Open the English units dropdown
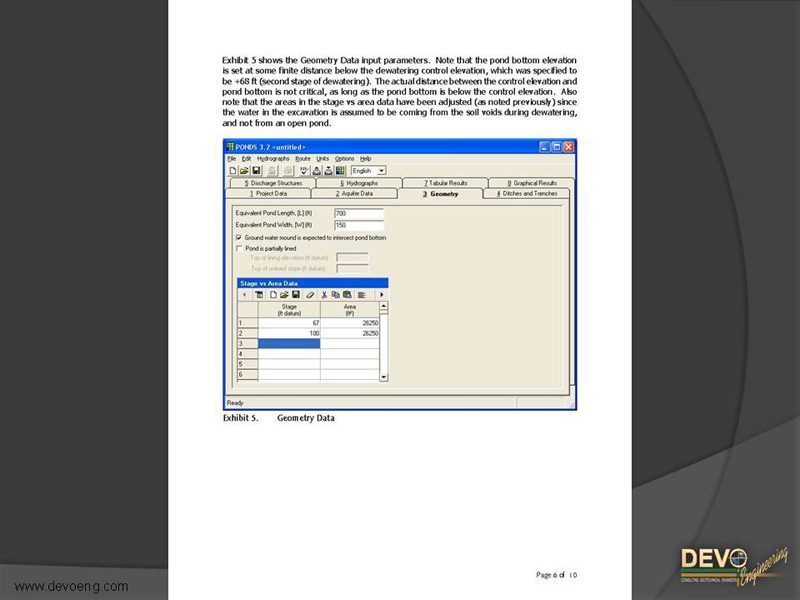 click(381, 171)
